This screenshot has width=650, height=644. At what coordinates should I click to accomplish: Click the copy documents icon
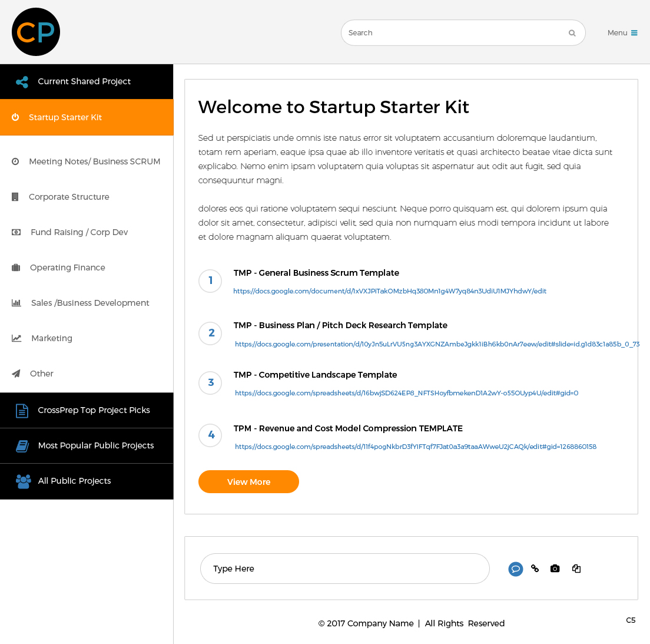(576, 569)
